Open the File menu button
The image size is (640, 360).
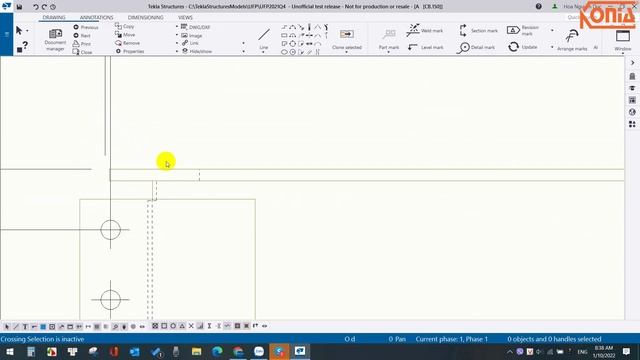pos(7,35)
